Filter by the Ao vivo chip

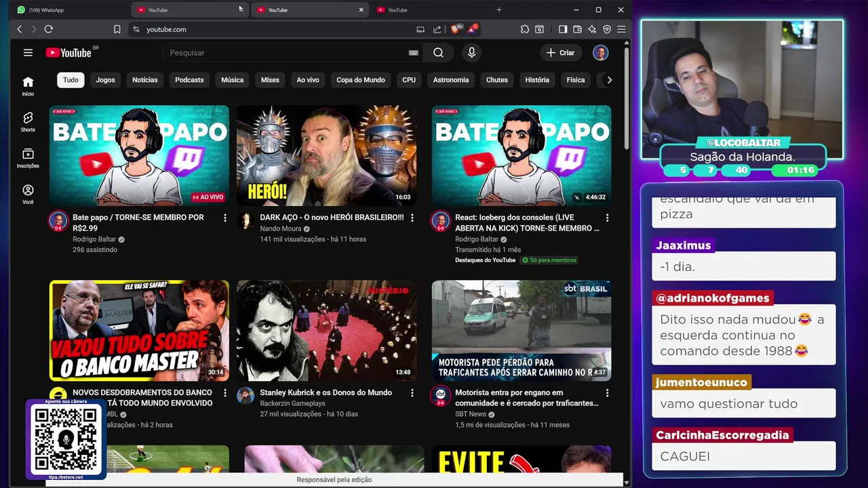[307, 80]
